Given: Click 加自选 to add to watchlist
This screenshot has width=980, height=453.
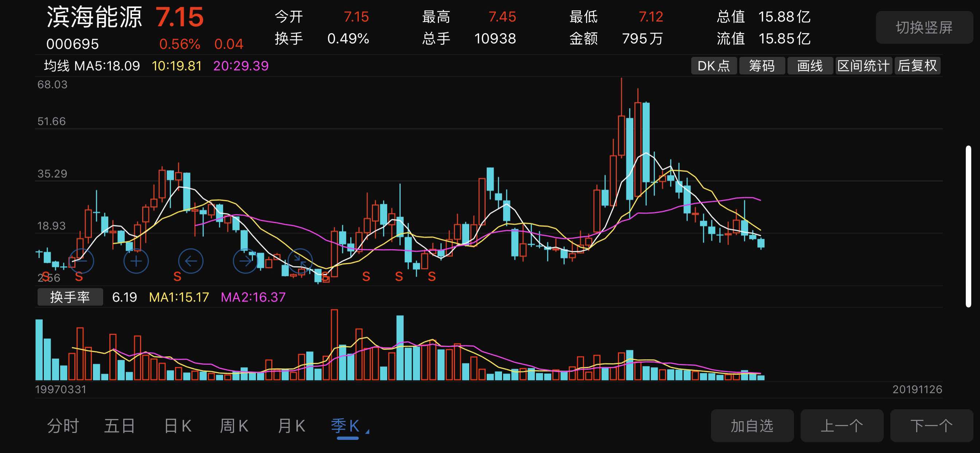Looking at the screenshot, I should tap(752, 426).
